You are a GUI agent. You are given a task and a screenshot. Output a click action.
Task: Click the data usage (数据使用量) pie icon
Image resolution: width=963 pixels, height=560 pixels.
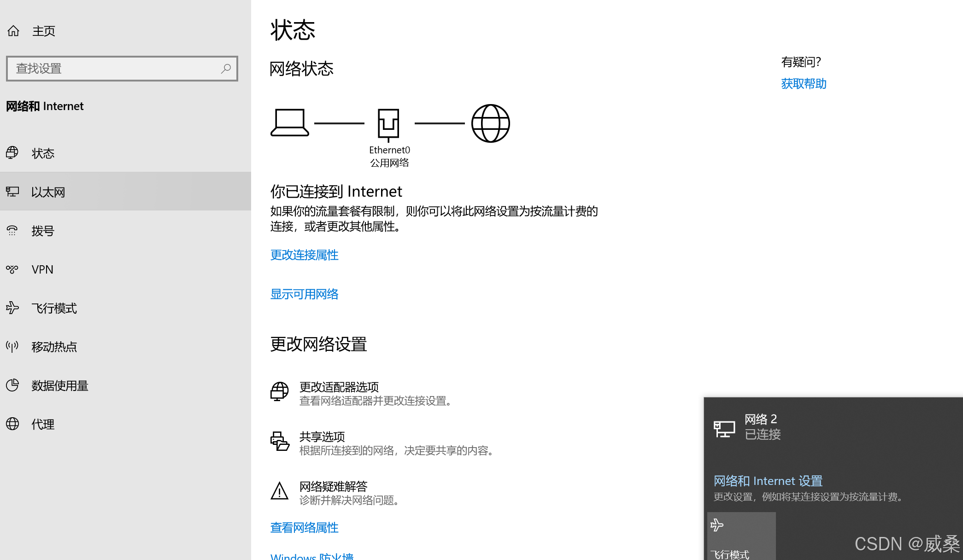[x=12, y=385]
